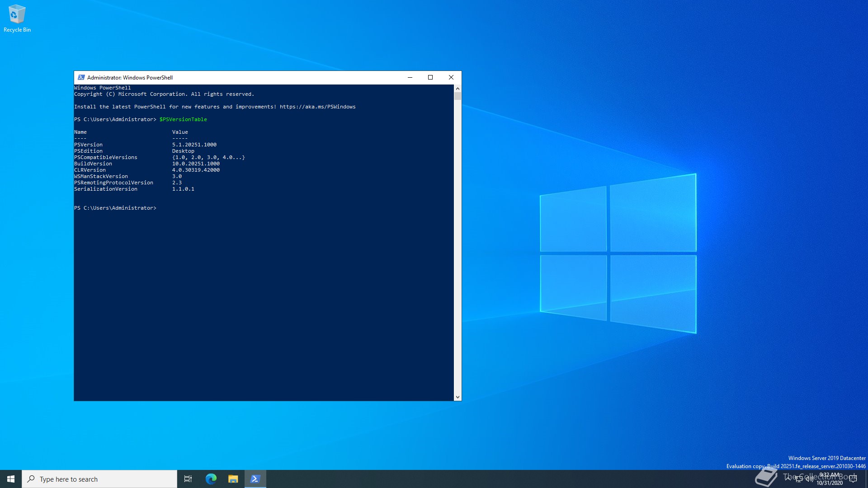Viewport: 868px width, 488px height.
Task: Click the volume speaker tray icon
Action: (x=809, y=479)
